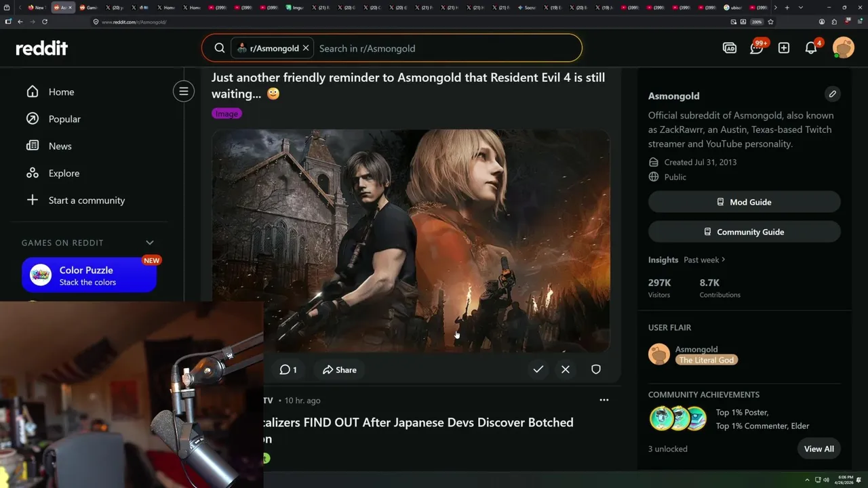Image resolution: width=868 pixels, height=488 pixels.
Task: Switch to the New Tab Firefox tab
Action: click(36, 7)
